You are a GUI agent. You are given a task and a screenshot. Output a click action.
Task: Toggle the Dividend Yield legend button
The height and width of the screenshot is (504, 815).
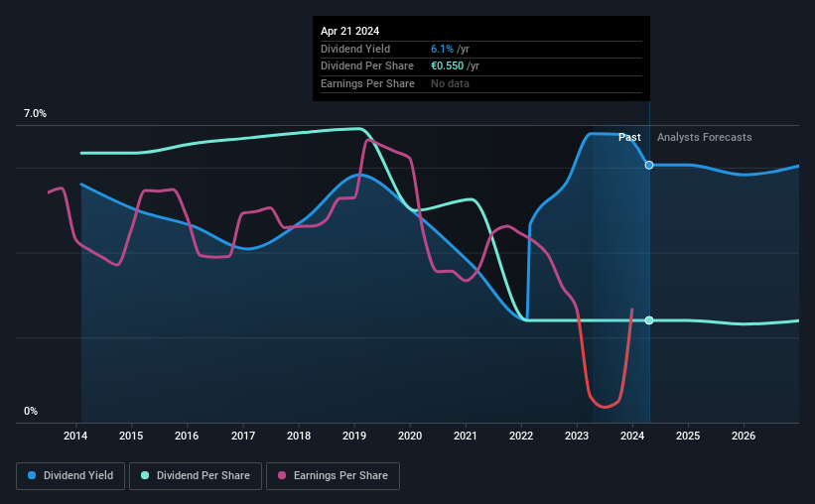[x=70, y=476]
